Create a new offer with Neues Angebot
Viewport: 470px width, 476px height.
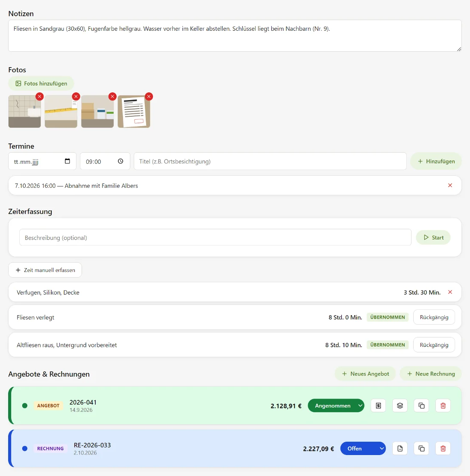coord(365,374)
